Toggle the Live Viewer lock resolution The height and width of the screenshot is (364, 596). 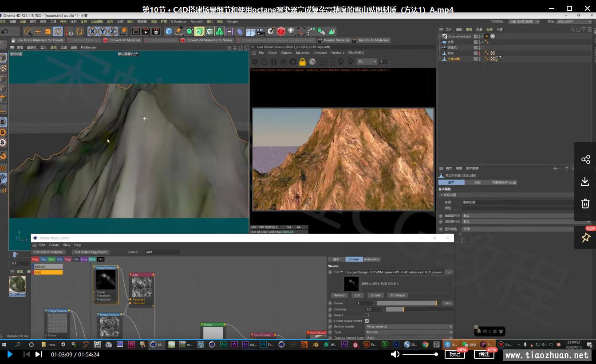303,62
